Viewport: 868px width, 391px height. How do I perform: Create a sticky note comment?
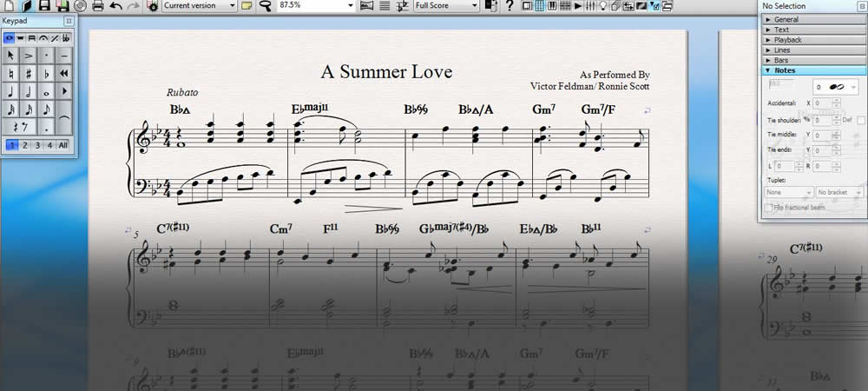click(247, 5)
